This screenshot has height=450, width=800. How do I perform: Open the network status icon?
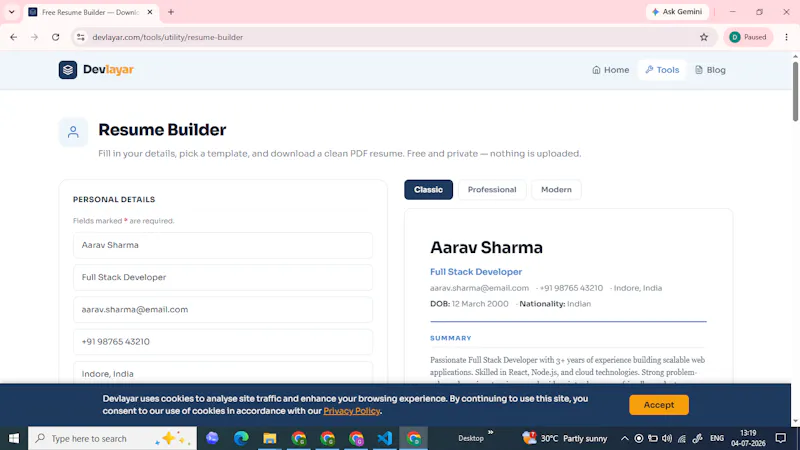pyautogui.click(x=682, y=438)
